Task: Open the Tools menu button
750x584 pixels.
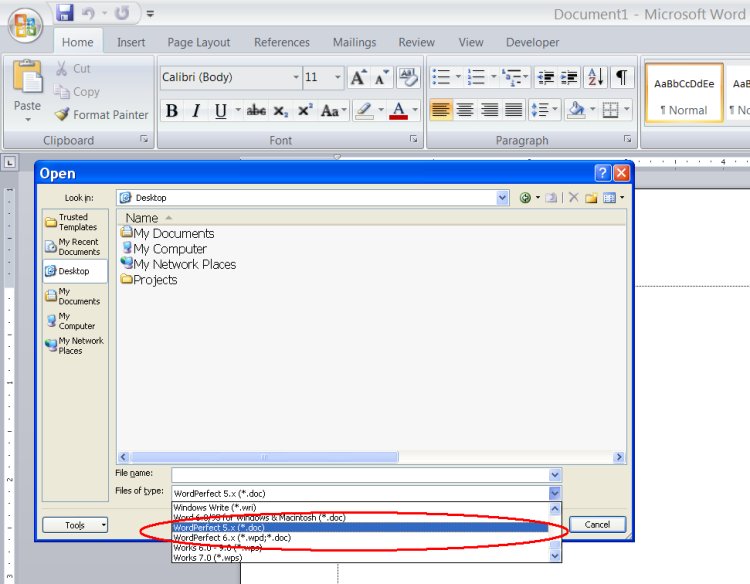Action: tap(75, 525)
